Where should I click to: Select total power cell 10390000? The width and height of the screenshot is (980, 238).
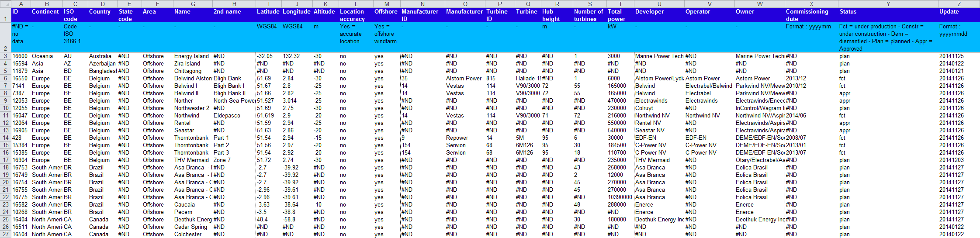pos(620,197)
